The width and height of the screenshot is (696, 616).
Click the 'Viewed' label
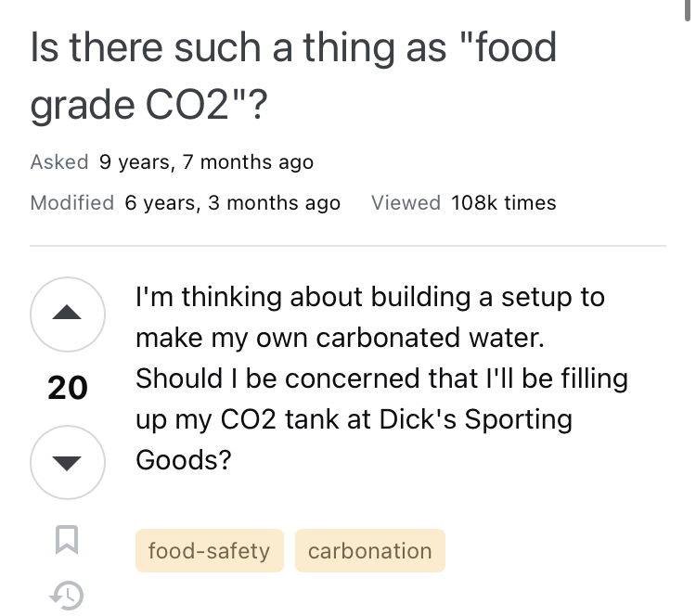point(406,203)
